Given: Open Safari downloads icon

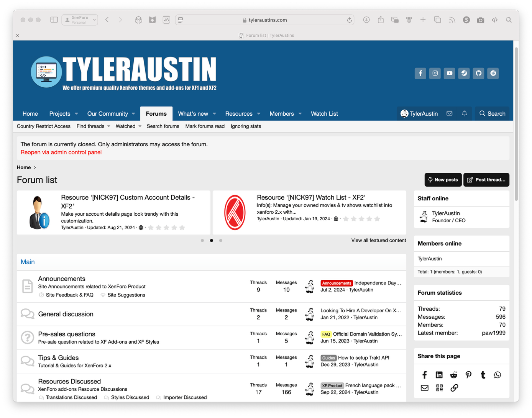Looking at the screenshot, I should point(366,20).
